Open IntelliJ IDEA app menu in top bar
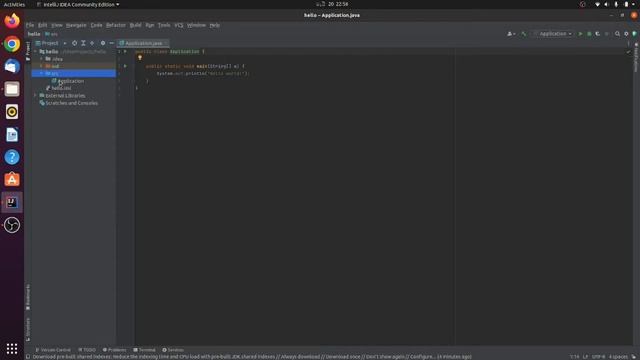The width and height of the screenshot is (640, 360). tap(78, 4)
